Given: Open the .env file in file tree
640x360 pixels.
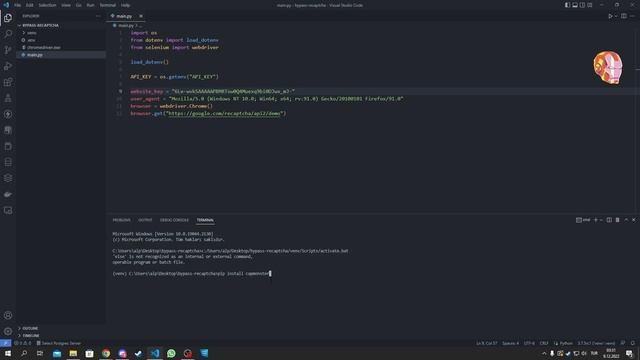Looking at the screenshot, I should [x=31, y=40].
